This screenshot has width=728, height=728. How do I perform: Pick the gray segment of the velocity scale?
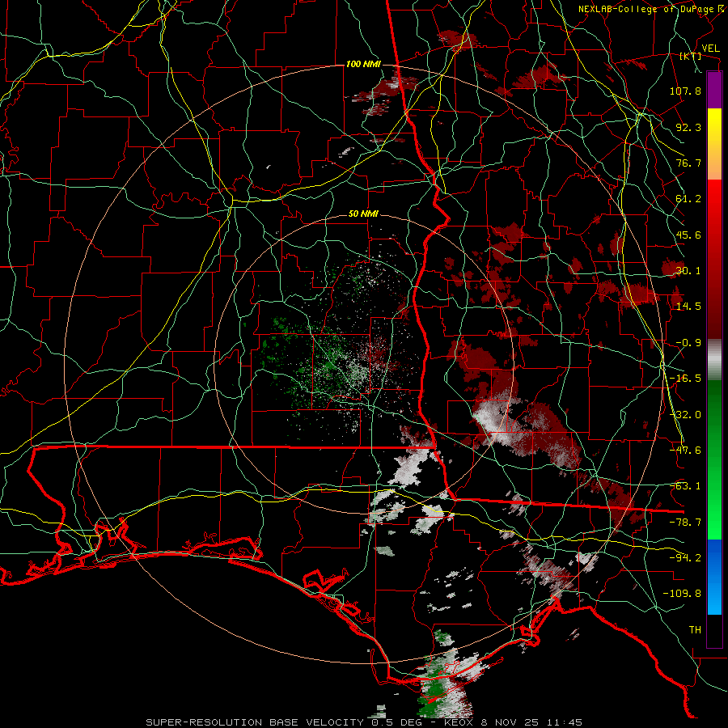click(x=714, y=360)
